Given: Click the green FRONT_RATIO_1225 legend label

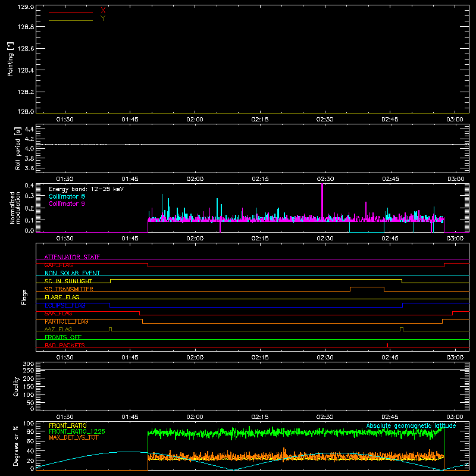Looking at the screenshot, I should (77, 431).
